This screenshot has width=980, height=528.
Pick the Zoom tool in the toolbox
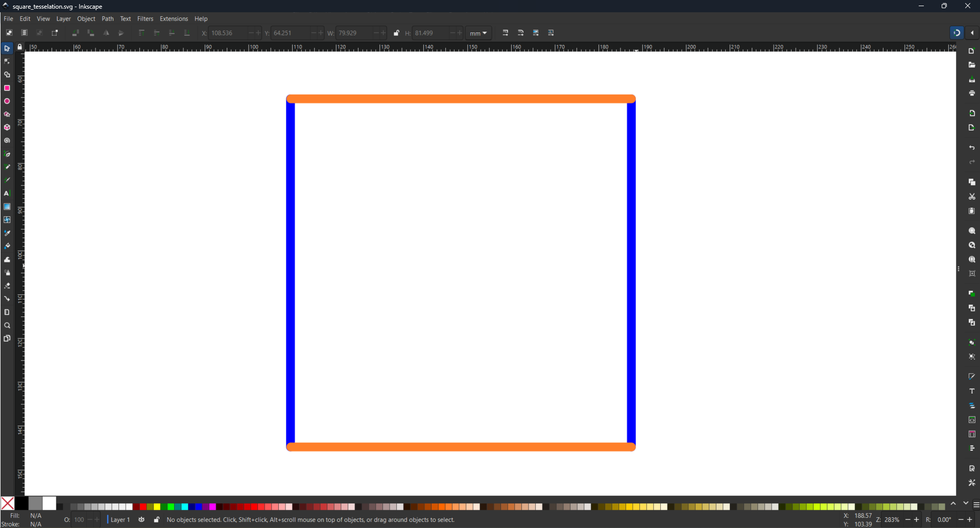point(7,325)
